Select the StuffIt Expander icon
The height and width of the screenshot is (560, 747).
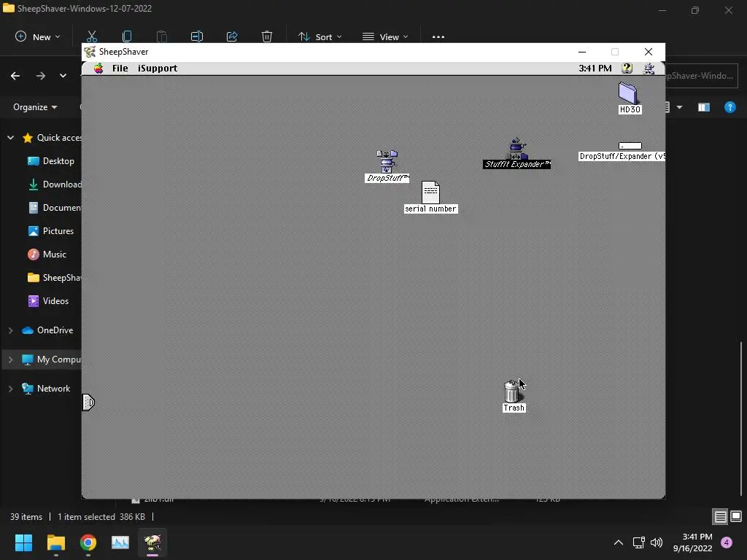(x=516, y=149)
